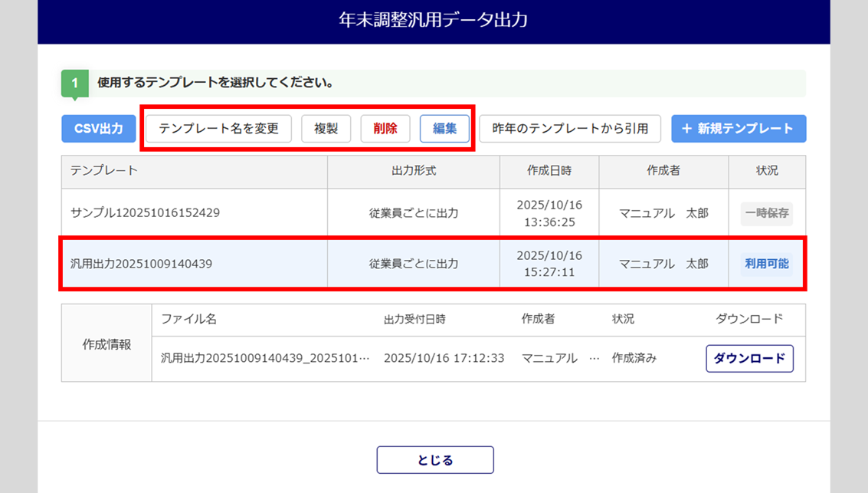Viewport: 868px width, 493px height.
Task: Click file name 汎用出力20251009140439_2025101…
Action: pyautogui.click(x=265, y=358)
